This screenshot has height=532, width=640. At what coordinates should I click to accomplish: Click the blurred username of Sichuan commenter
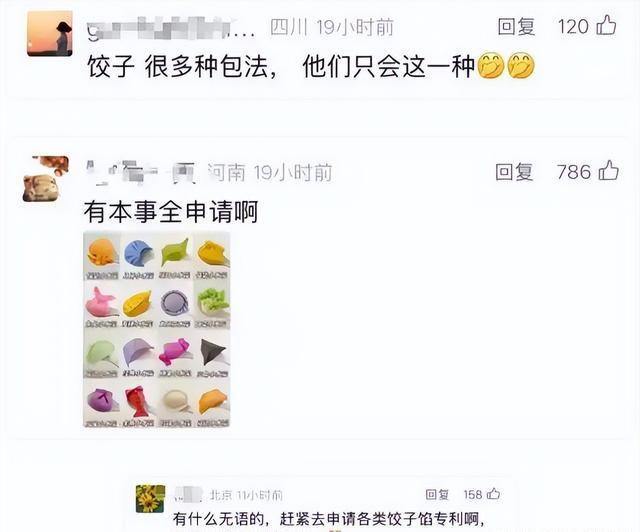pos(171,29)
